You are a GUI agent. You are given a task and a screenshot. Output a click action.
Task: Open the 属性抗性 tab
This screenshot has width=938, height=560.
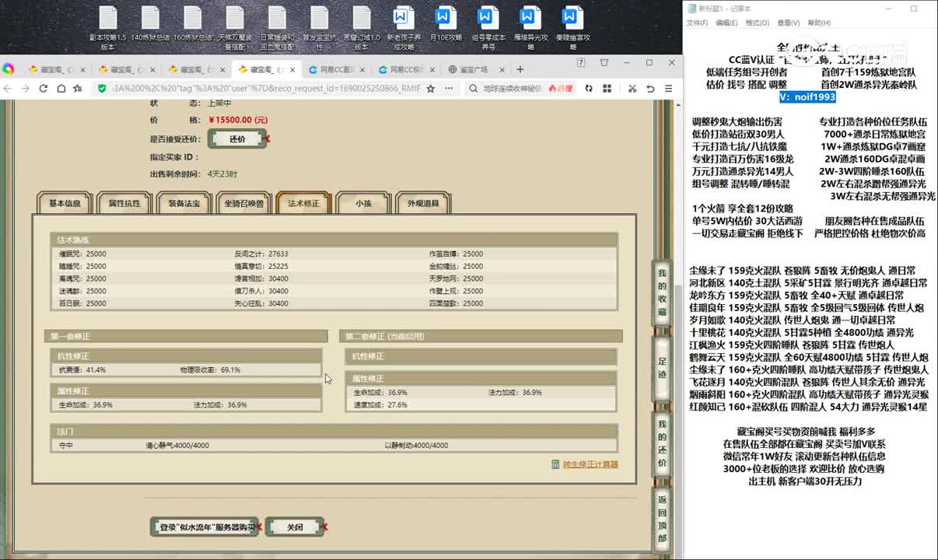(x=124, y=204)
